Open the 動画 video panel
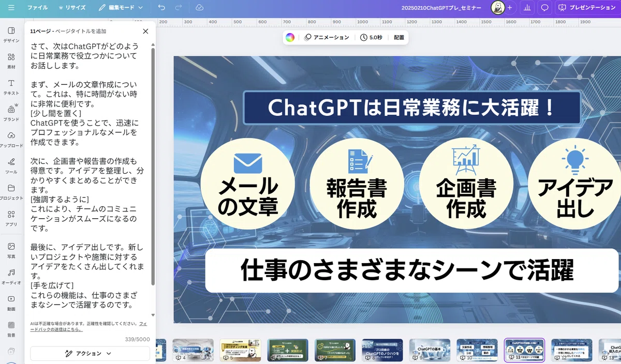 click(11, 302)
